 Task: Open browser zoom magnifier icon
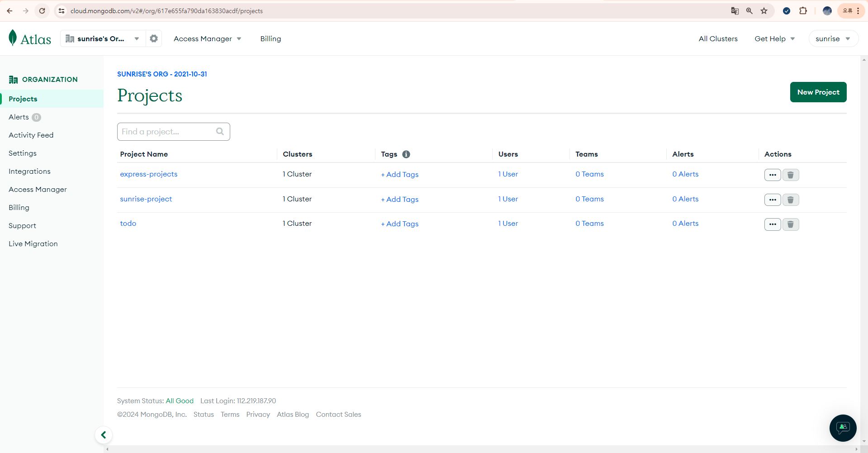pyautogui.click(x=749, y=11)
